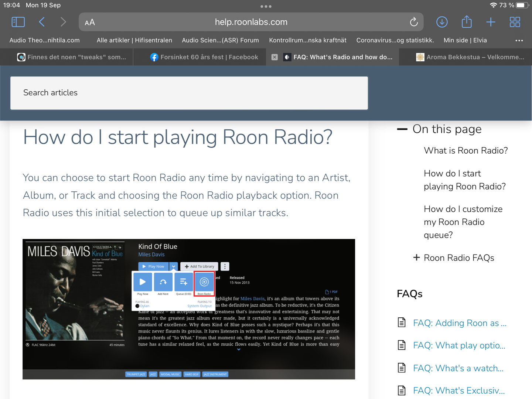Open the share sheet
The width and height of the screenshot is (532, 399).
pyautogui.click(x=467, y=22)
